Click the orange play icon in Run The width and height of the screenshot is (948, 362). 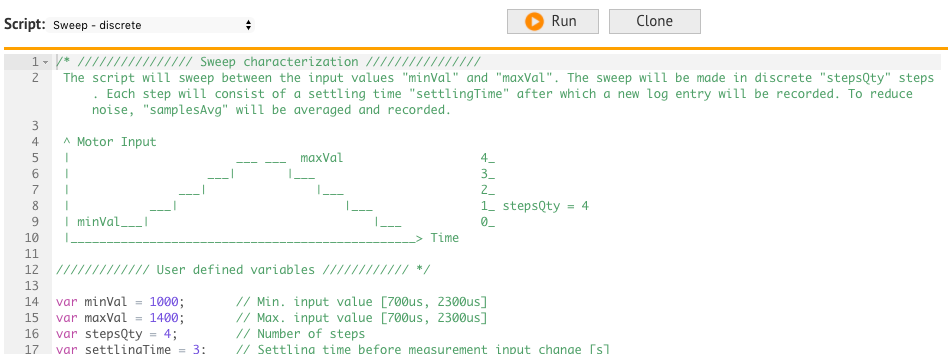click(534, 21)
